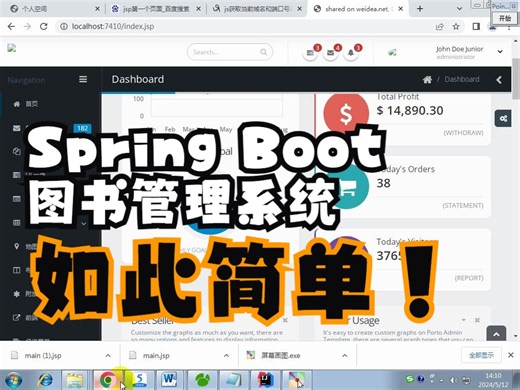The height and width of the screenshot is (390, 520).
Task: Click the John Doe Junior avatar
Action: (x=393, y=52)
